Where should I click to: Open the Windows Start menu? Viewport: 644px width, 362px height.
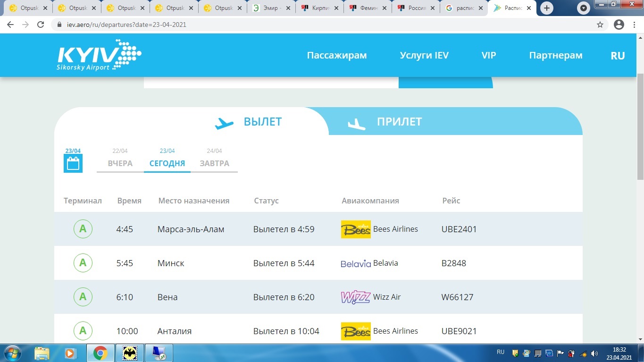(x=13, y=353)
